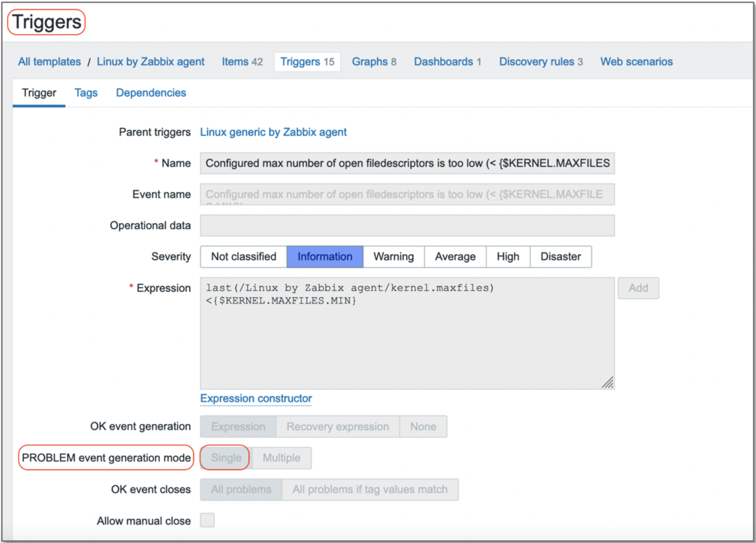This screenshot has width=756, height=543.
Task: Set PROBLEM event generation mode to Multiple
Action: click(281, 458)
